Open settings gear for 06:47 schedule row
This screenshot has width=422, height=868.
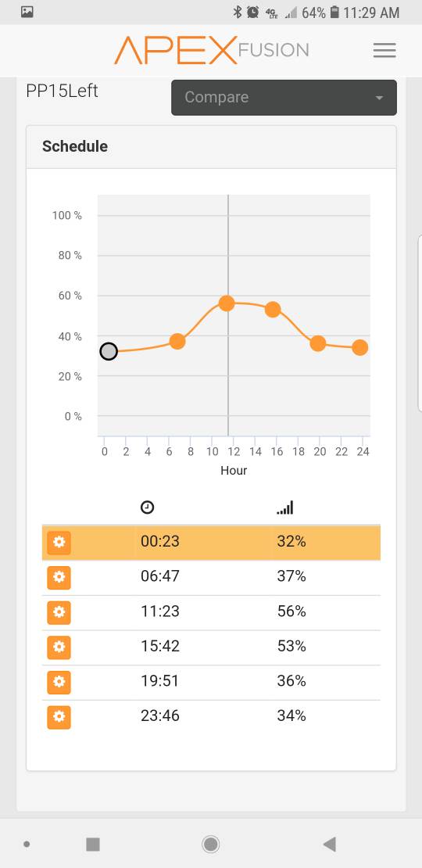[59, 577]
